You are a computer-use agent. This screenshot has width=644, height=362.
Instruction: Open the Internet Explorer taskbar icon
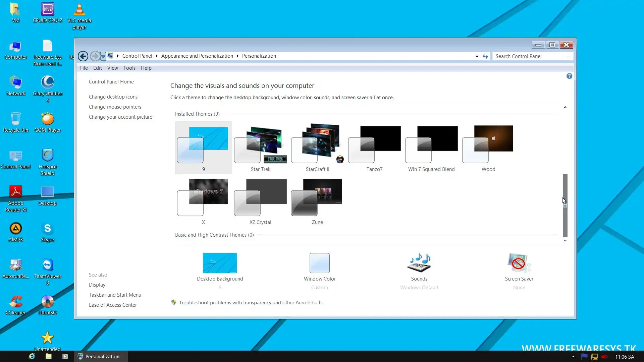click(32, 356)
